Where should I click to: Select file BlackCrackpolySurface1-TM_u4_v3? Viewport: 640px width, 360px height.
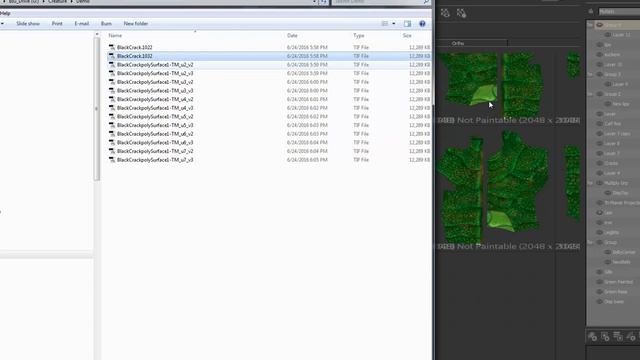[155, 108]
